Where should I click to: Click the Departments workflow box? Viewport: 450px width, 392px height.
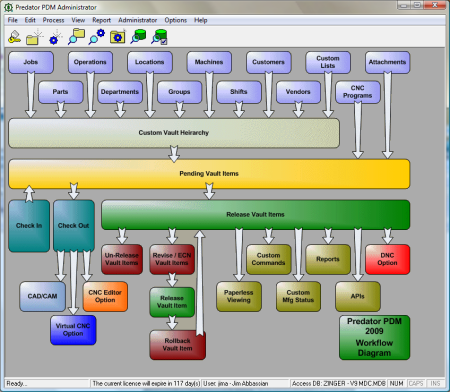pyautogui.click(x=120, y=92)
